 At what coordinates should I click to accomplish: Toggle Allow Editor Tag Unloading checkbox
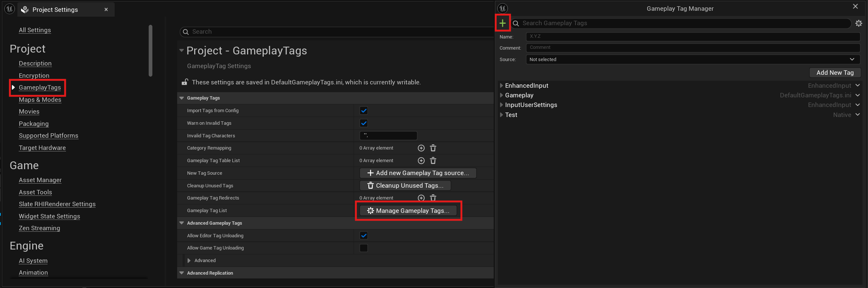(364, 235)
